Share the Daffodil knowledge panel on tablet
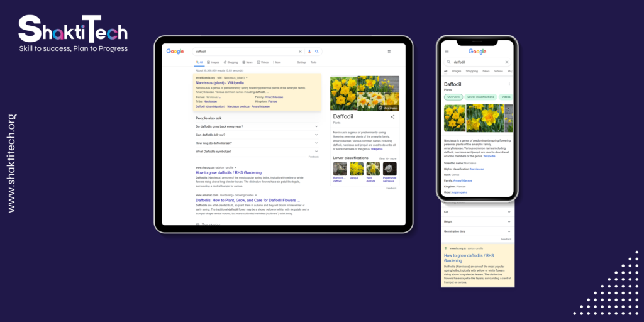 click(392, 117)
